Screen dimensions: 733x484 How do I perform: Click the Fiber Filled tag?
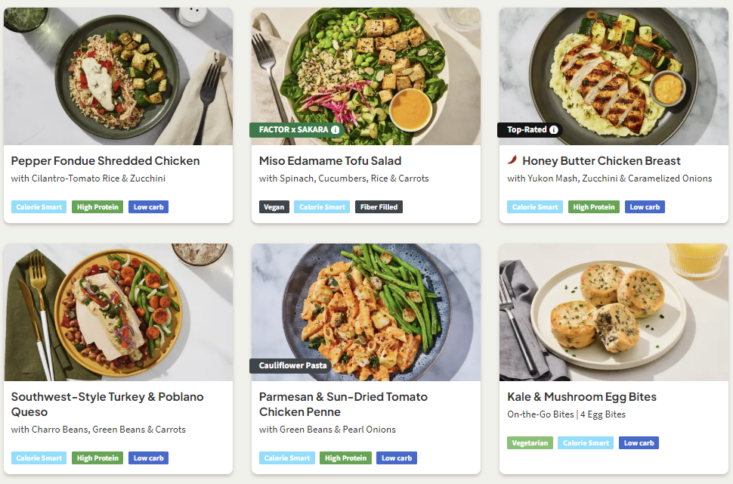tap(379, 207)
